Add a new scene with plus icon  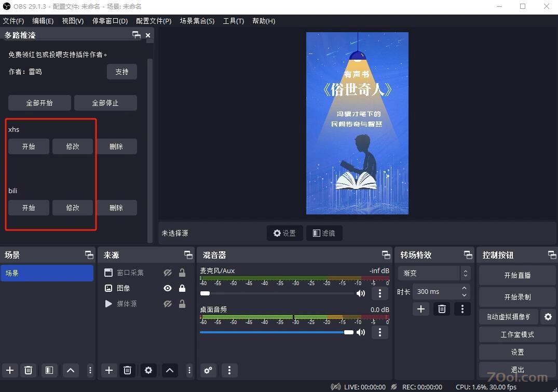point(10,370)
